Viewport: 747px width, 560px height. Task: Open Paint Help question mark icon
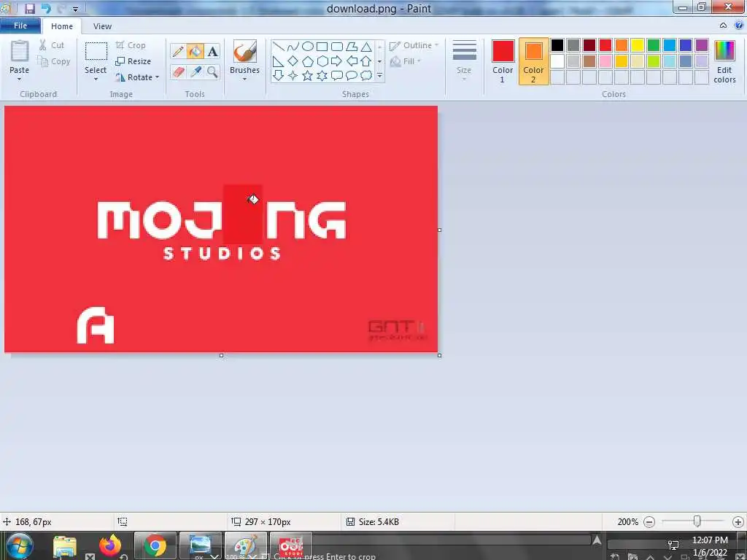(739, 26)
